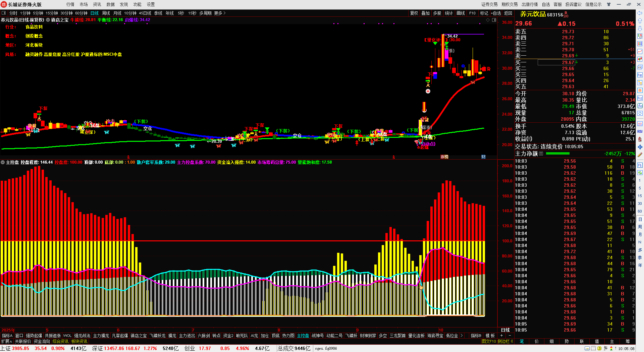Screen dimensions: 644x352
Task: Select the pencil drawing tool icon
Action: (640, 155)
